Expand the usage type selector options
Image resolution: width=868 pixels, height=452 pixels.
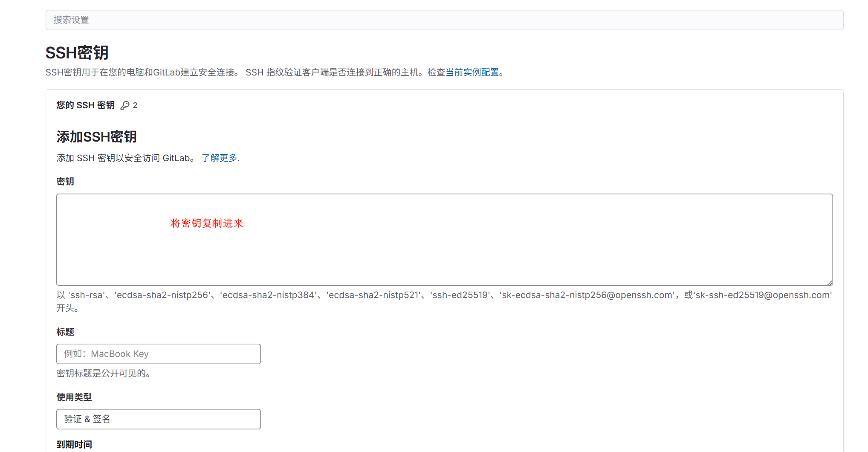158,419
